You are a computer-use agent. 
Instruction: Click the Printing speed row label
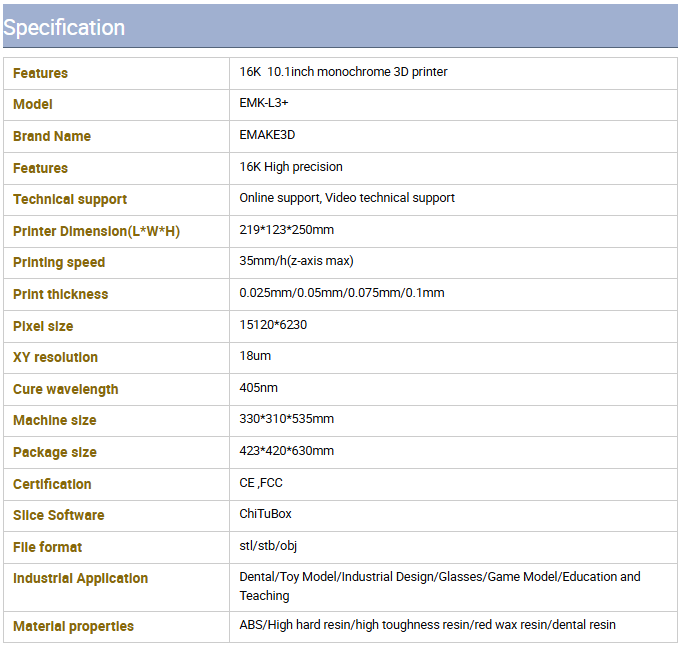click(x=59, y=263)
